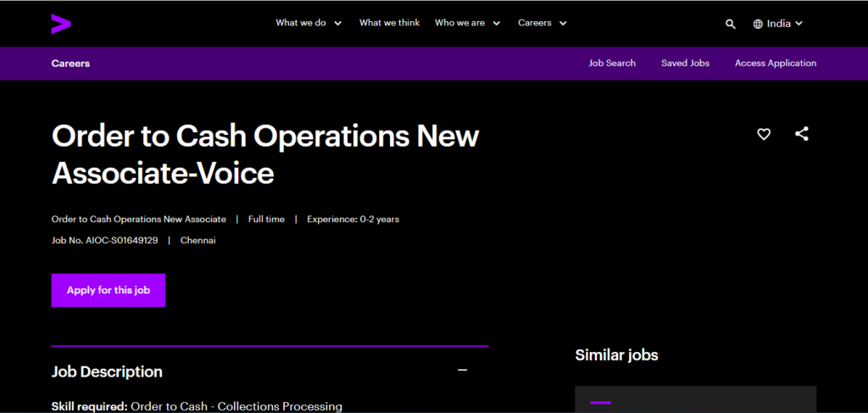Open the first Similar jobs card
The height and width of the screenshot is (413, 868).
(x=695, y=399)
